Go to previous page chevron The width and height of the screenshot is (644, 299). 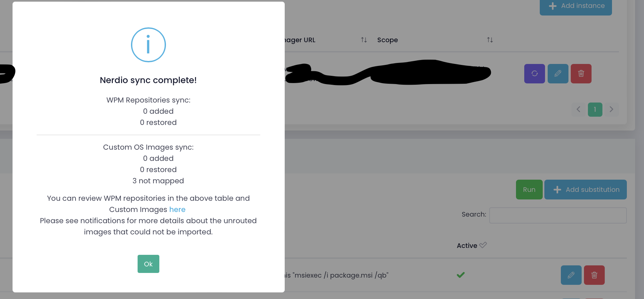578,109
